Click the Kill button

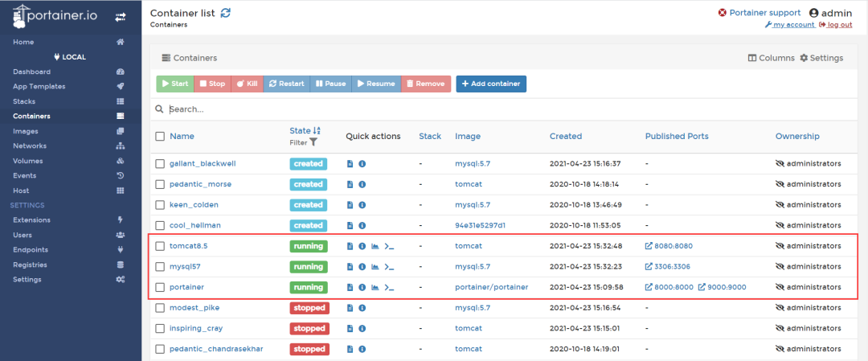[247, 84]
